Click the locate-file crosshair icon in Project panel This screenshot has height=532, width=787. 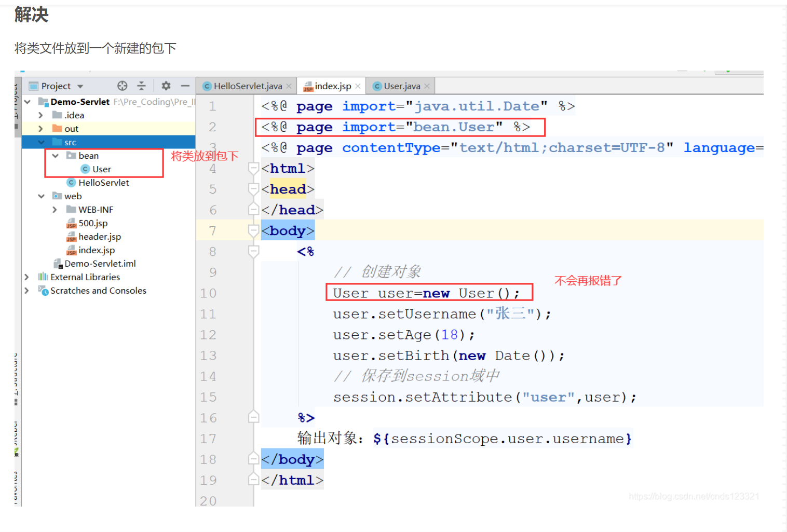[x=123, y=86]
